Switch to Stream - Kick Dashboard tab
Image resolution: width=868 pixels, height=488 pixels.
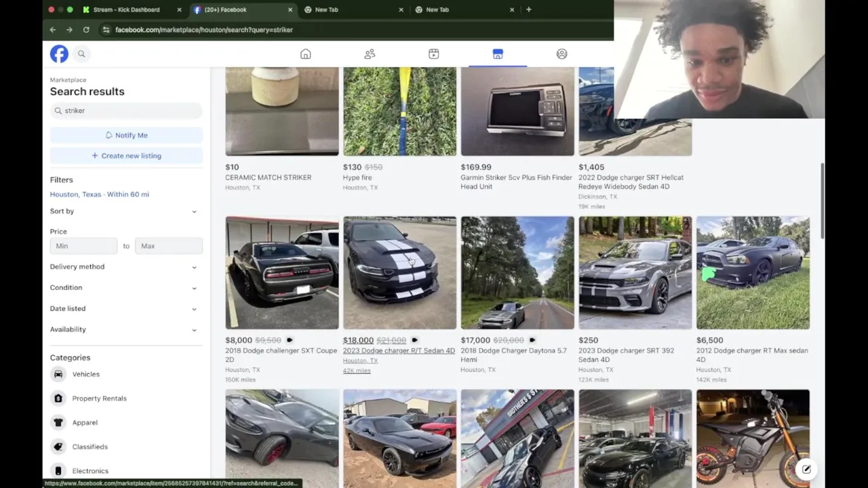(131, 9)
